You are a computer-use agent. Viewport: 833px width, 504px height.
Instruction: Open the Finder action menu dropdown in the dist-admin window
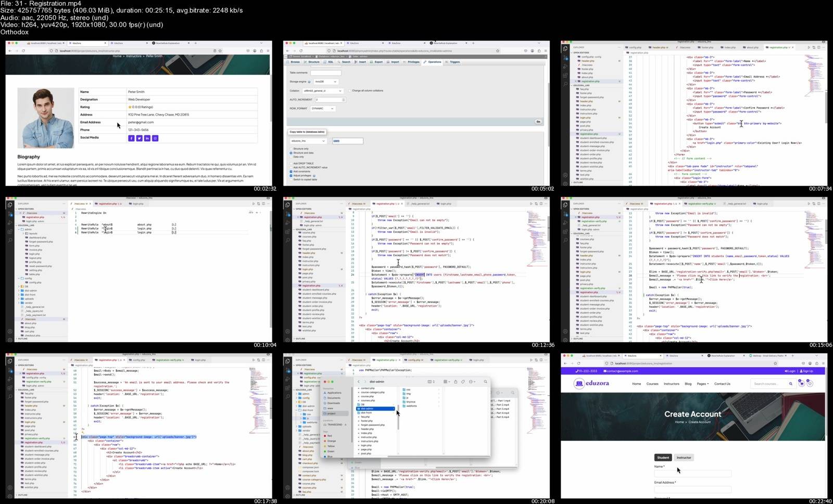(x=473, y=382)
